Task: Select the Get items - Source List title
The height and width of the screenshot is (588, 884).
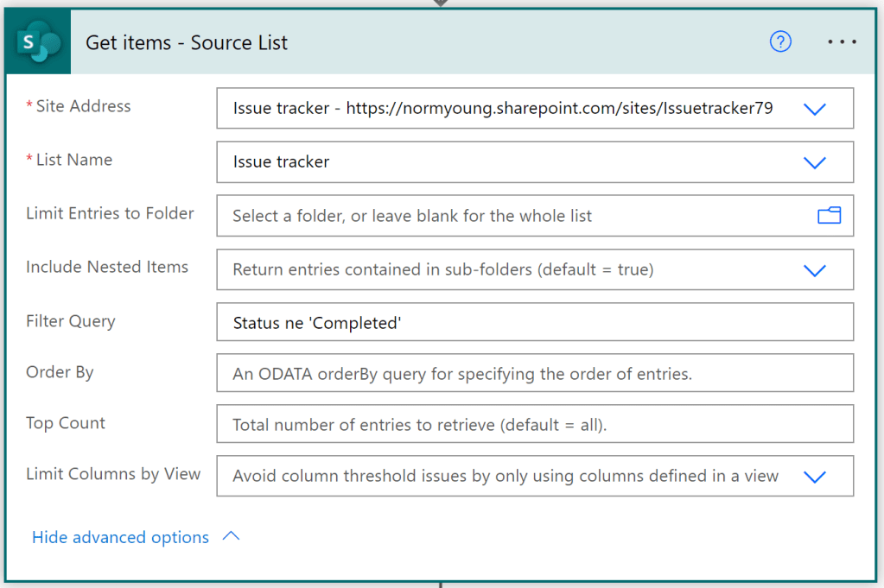Action: 186,42
